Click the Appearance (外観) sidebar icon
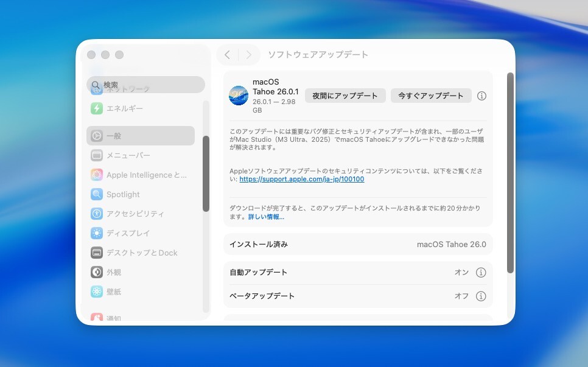The image size is (588, 367). tap(97, 272)
